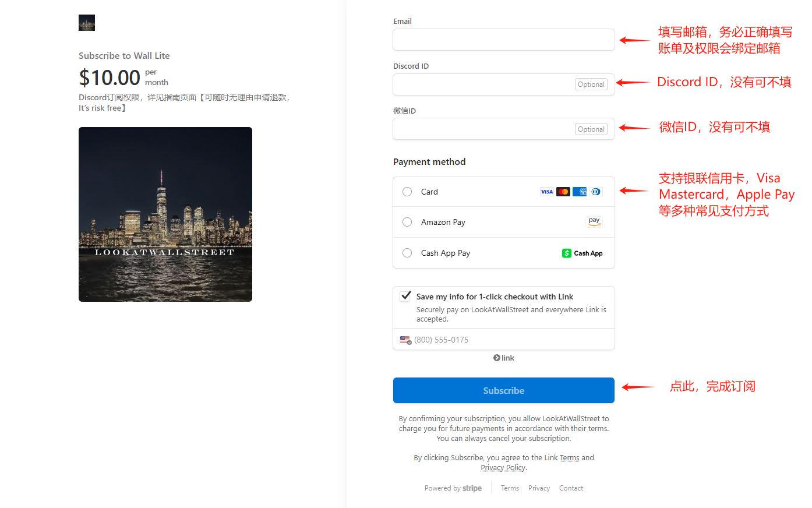
Task: Focus the Discord ID input field
Action: (504, 84)
